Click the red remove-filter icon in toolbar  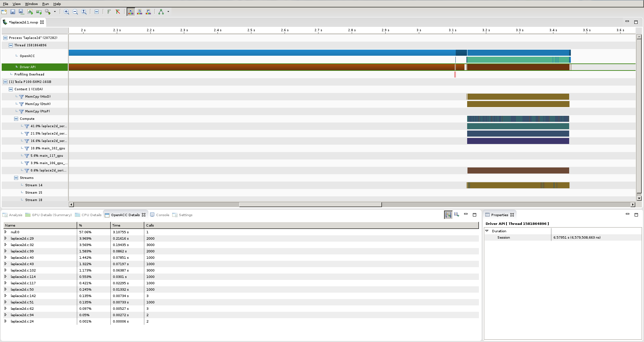118,12
